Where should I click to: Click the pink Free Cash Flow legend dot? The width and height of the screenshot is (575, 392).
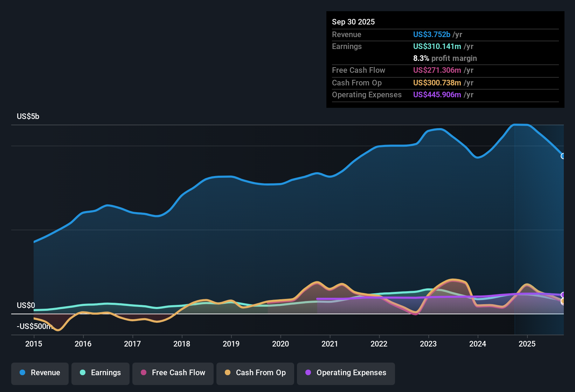point(143,373)
